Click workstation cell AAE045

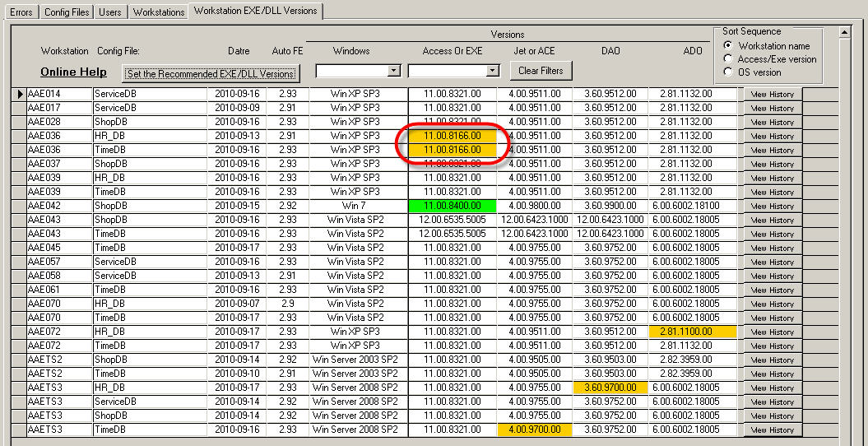coord(59,248)
